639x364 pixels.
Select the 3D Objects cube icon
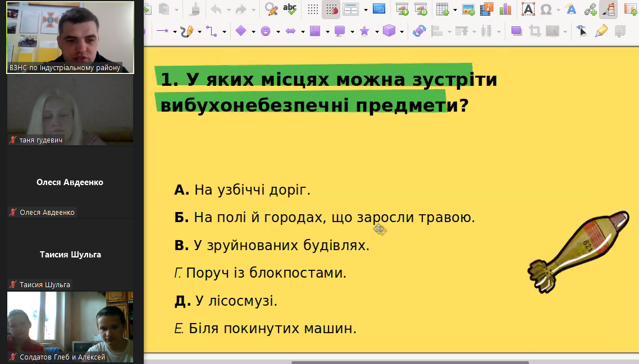[x=389, y=30]
